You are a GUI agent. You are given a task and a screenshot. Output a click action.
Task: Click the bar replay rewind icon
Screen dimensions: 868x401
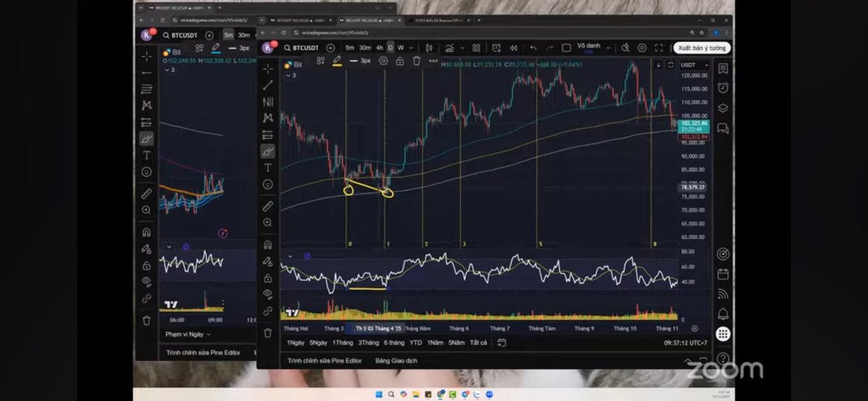click(x=514, y=48)
